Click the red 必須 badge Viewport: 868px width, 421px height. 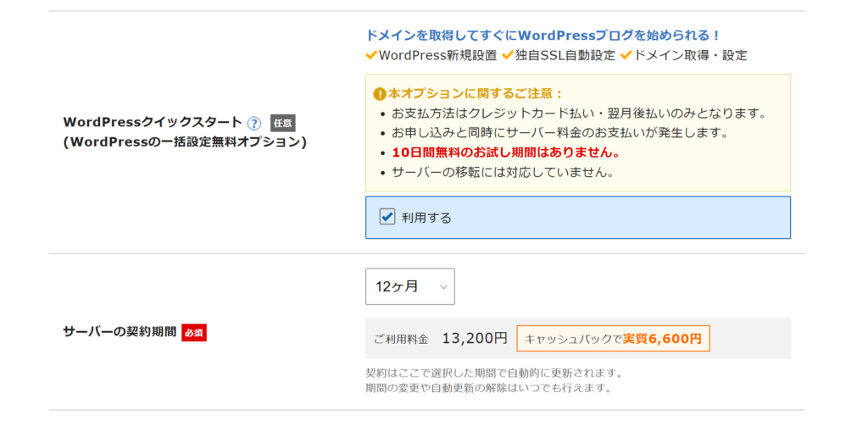(x=194, y=333)
